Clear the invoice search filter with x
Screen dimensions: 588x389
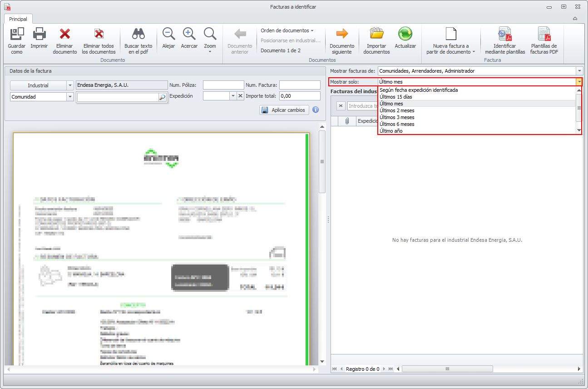[341, 106]
